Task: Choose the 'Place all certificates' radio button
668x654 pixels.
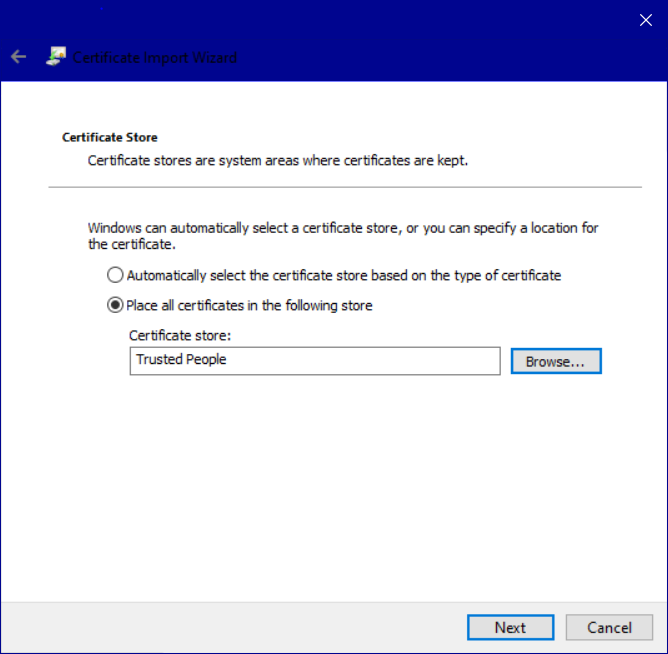Action: [116, 305]
